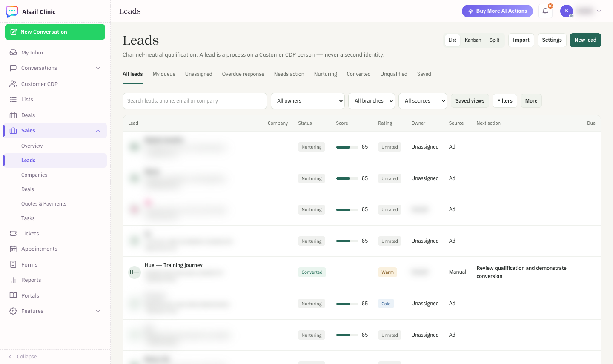Viewport: 613px width, 364px height.
Task: Click the Portals book icon
Action: [13, 296]
